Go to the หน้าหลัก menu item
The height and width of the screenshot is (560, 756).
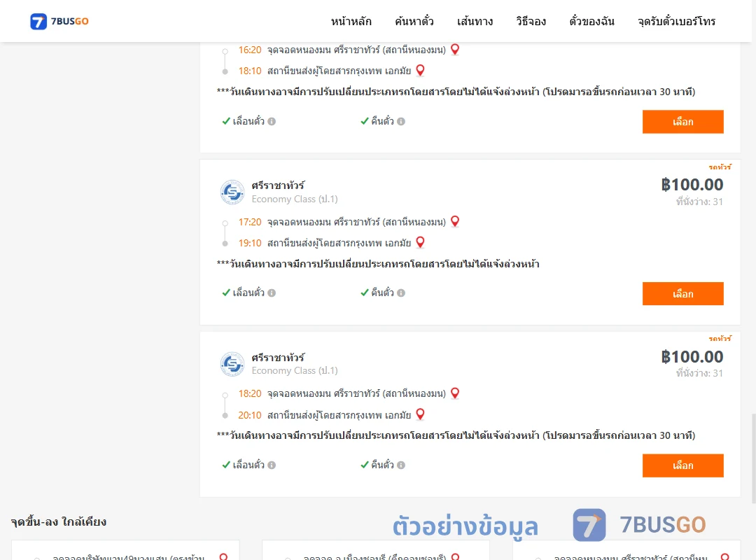click(x=351, y=22)
